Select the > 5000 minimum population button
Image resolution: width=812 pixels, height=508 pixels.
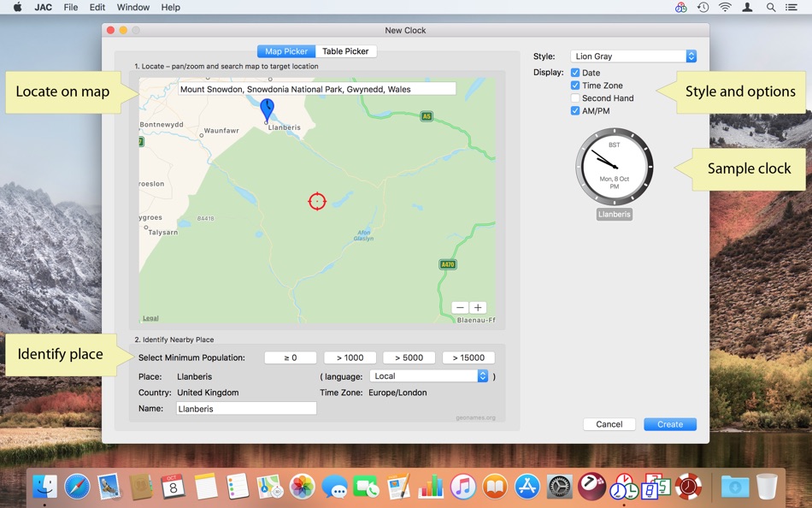tap(408, 357)
